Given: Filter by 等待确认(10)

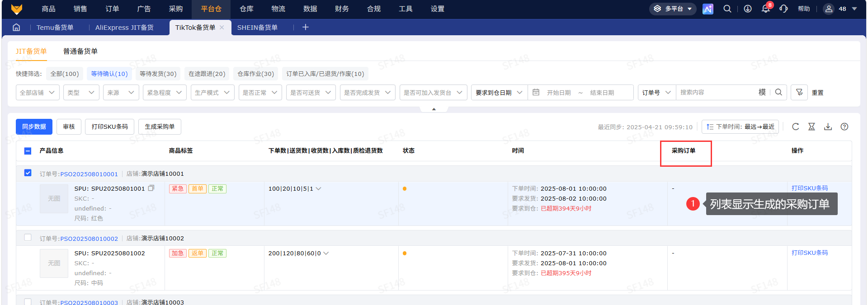Looking at the screenshot, I should coord(109,74).
